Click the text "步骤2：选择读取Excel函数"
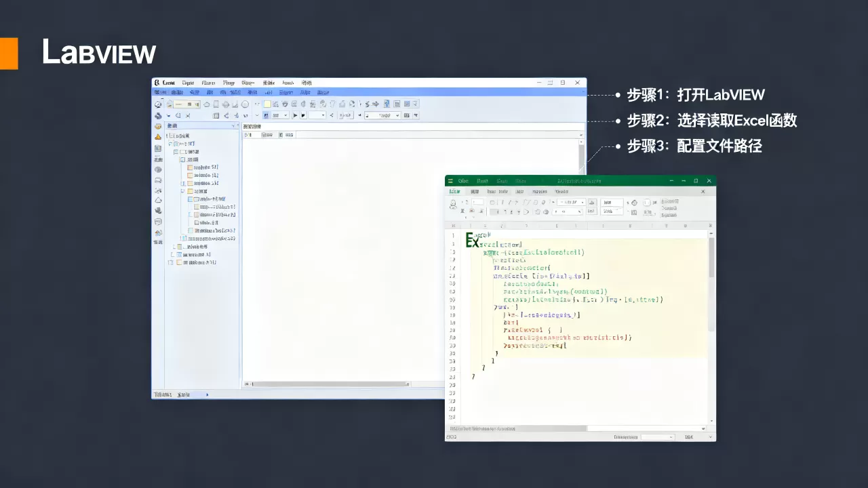 [x=711, y=121]
